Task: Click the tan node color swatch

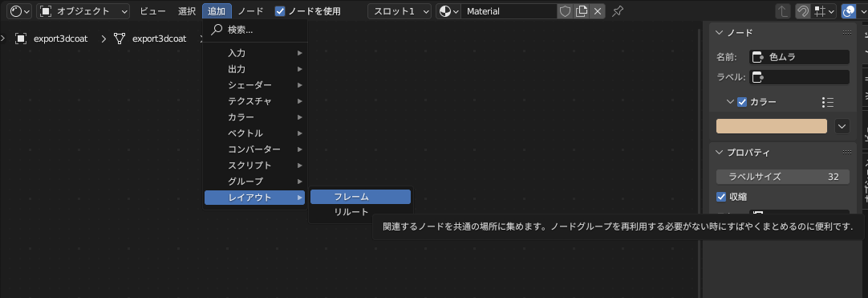Action: click(772, 126)
